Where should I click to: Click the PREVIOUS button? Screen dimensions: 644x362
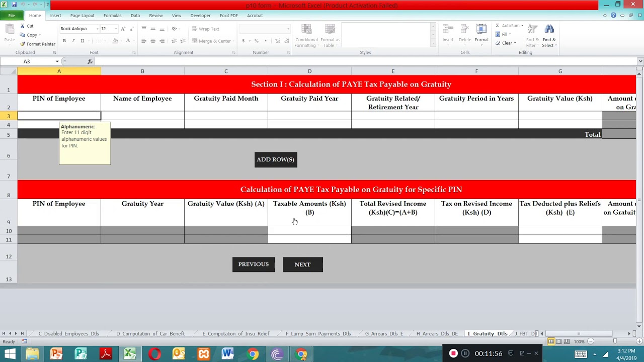click(x=254, y=264)
